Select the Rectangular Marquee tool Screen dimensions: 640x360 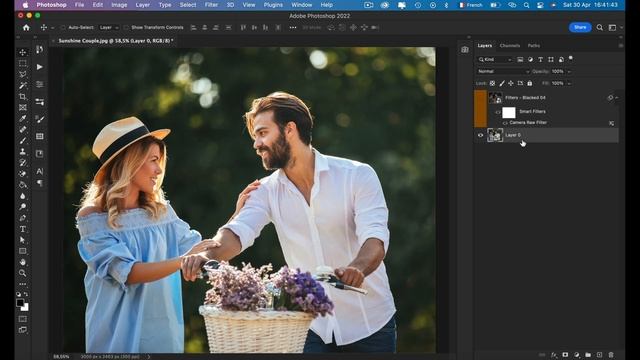[x=23, y=63]
